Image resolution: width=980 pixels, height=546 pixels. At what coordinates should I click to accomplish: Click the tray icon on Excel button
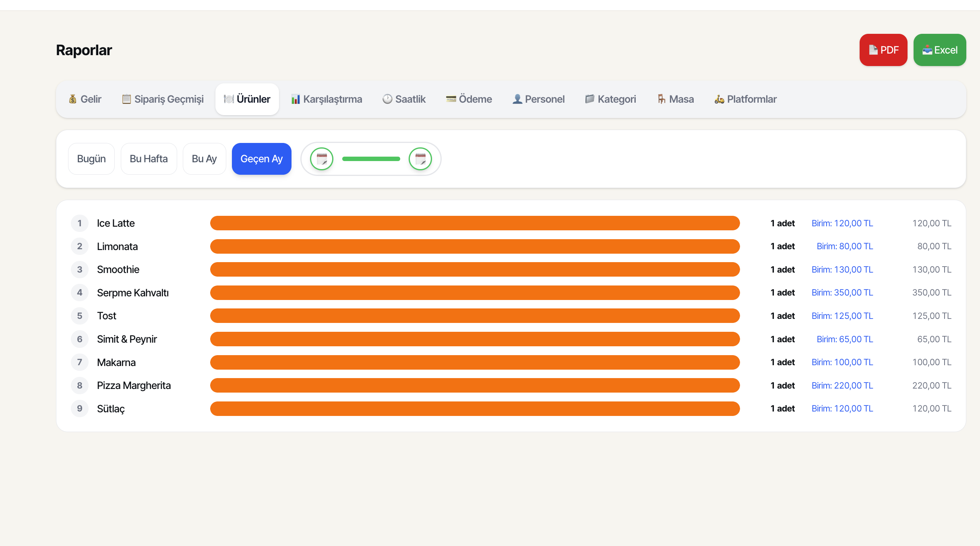928,50
